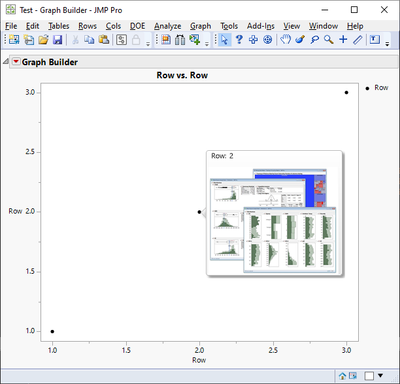Click the hover label image thumbnail
Image resolution: width=400 pixels, height=384 pixels.
pos(273,221)
